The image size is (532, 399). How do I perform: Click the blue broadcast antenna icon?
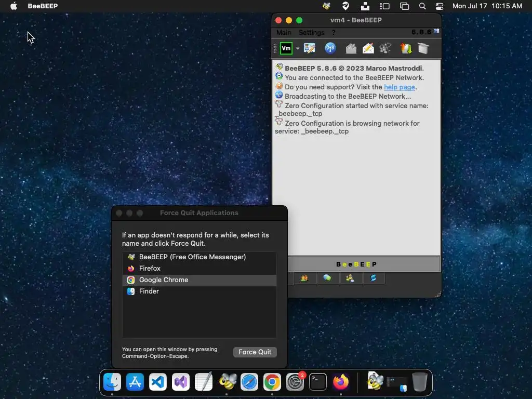click(330, 48)
